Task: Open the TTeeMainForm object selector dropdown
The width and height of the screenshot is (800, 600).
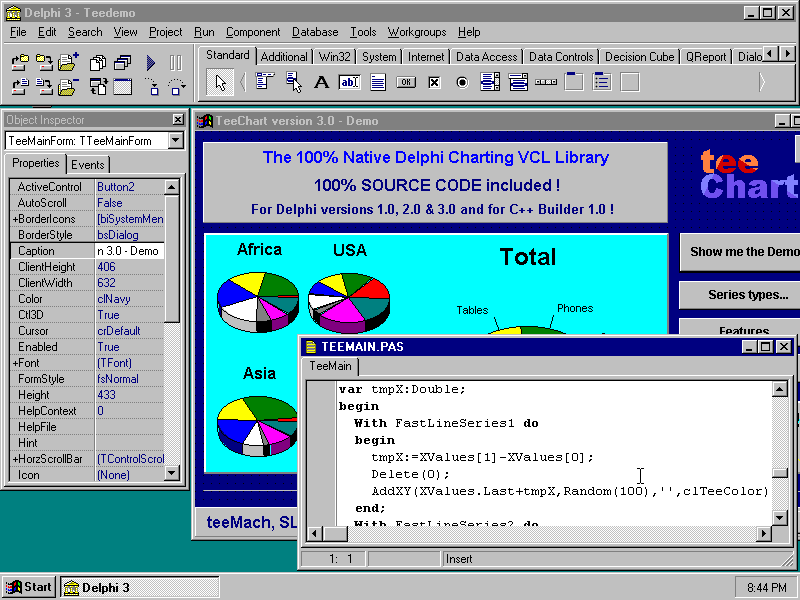Action: (x=176, y=141)
